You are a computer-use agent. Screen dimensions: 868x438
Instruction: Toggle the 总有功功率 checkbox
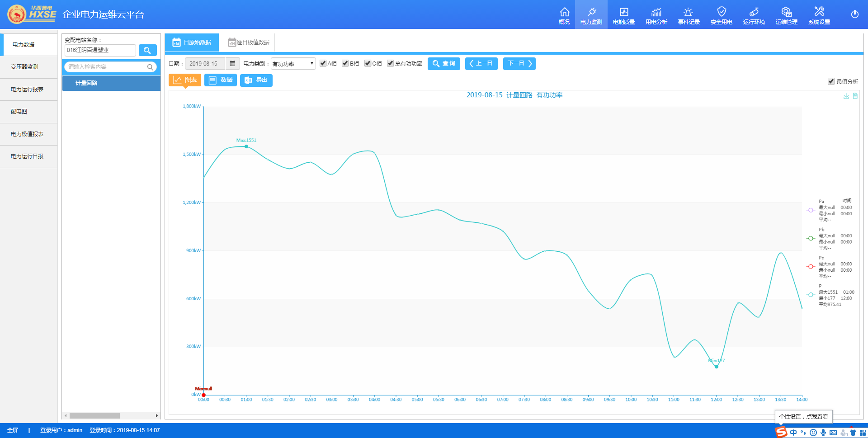(x=390, y=63)
